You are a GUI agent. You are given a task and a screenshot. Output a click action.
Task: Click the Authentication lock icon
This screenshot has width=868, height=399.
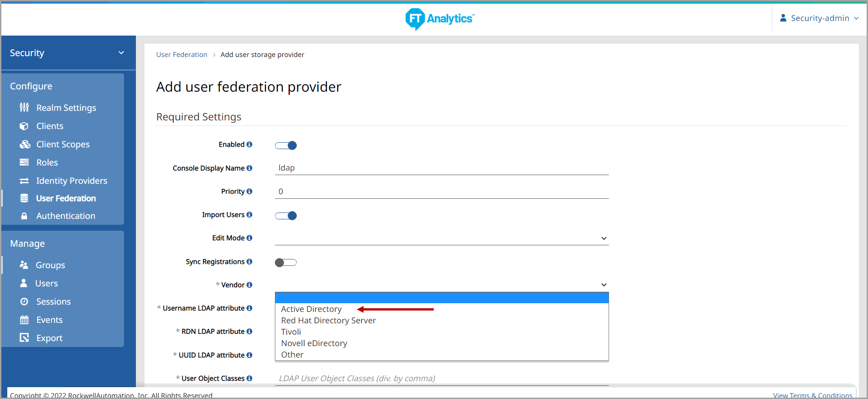pyautogui.click(x=24, y=216)
